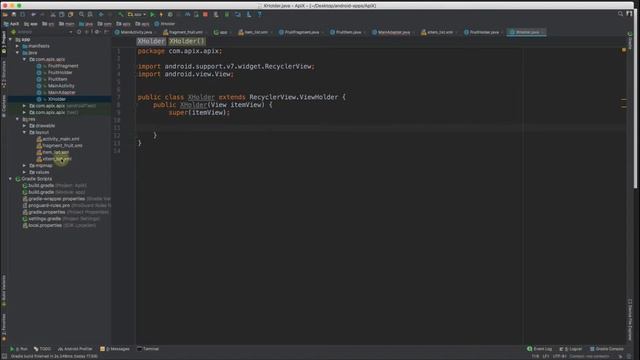This screenshot has width=640, height=360.
Task: Toggle the Favorites side tab
Action: [4, 327]
